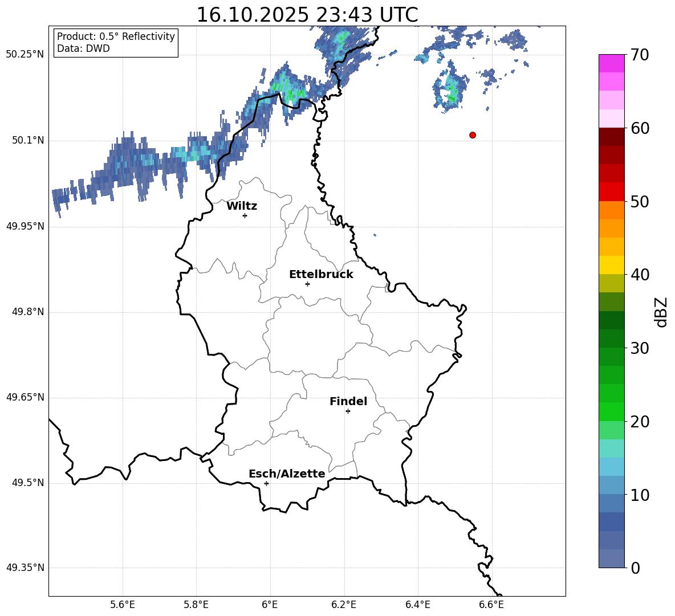675x616 pixels.
Task: Click the yellow swatch just above 40 dBZ
Action: (611, 265)
